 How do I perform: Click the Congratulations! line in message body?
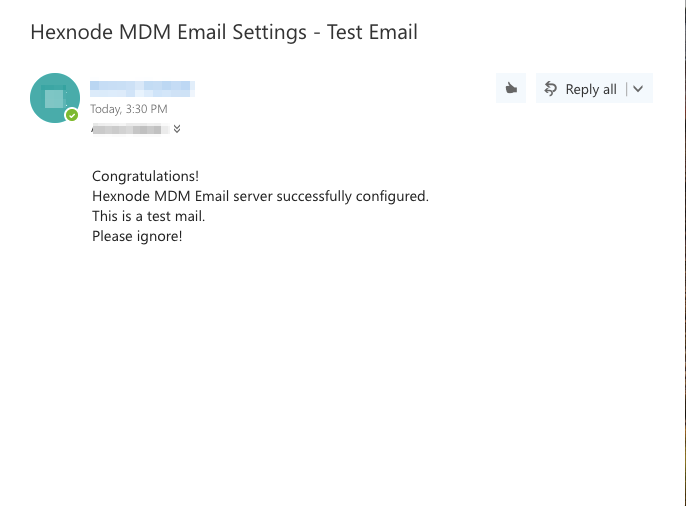[x=145, y=176]
